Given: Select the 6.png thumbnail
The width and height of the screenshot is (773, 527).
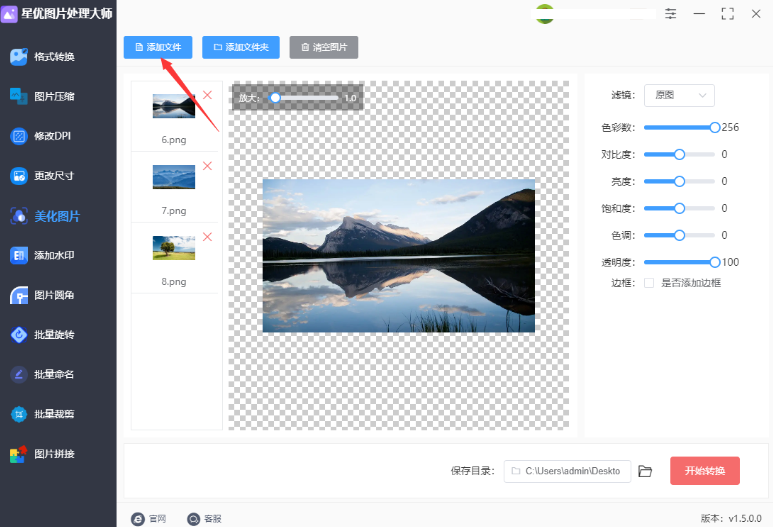Looking at the screenshot, I should pos(174,106).
